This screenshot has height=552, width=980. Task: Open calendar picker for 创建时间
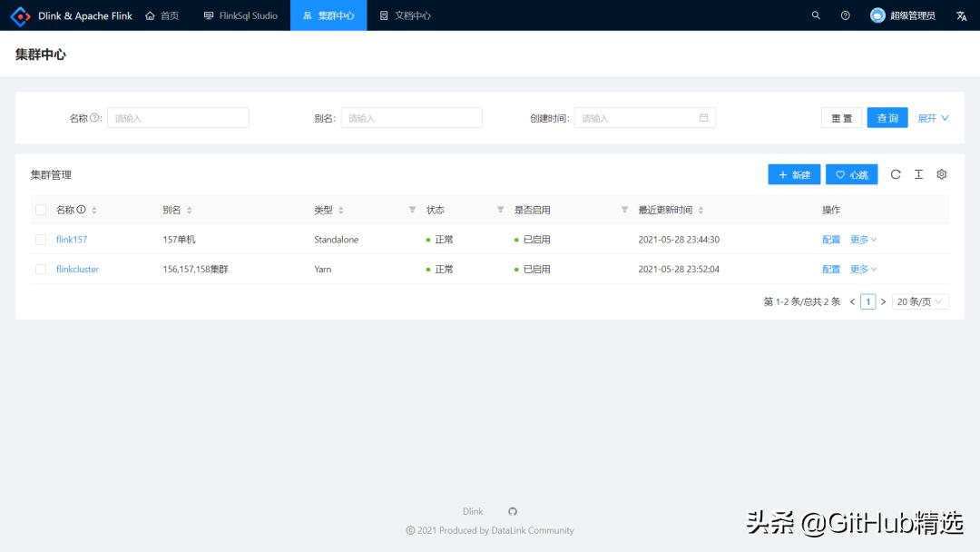tap(704, 117)
